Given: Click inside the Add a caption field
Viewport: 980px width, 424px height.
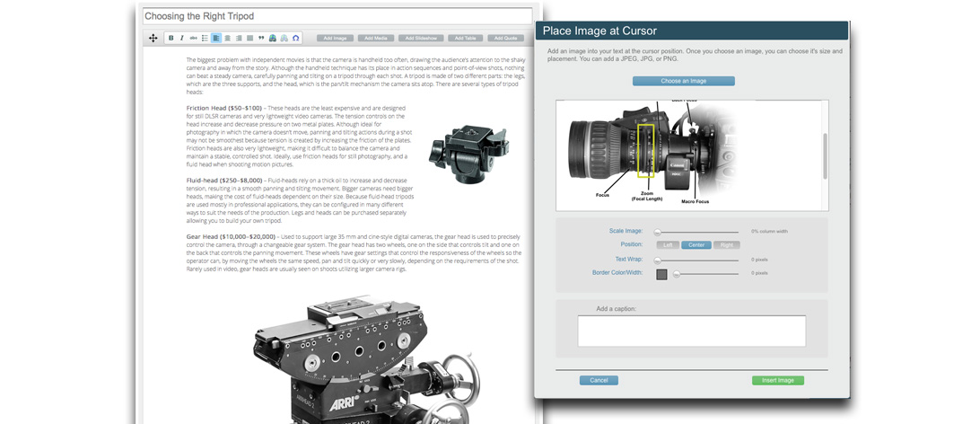Looking at the screenshot, I should pyautogui.click(x=691, y=331).
